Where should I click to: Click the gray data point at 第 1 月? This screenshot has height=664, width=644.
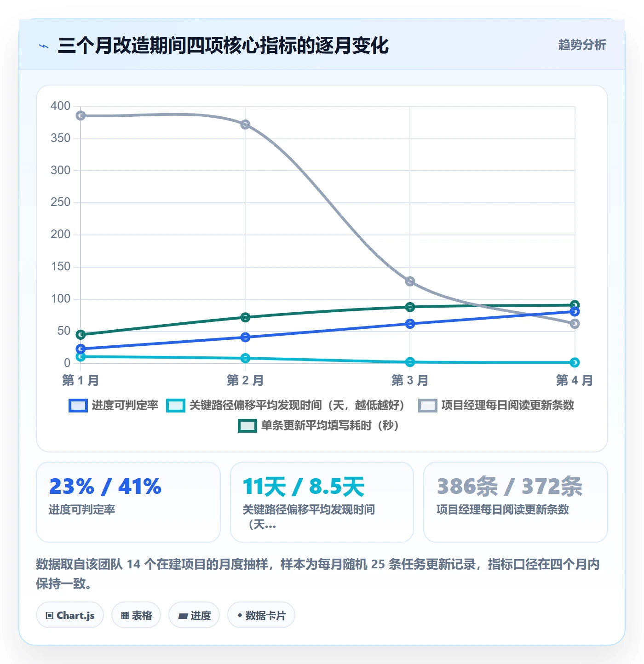(x=80, y=115)
